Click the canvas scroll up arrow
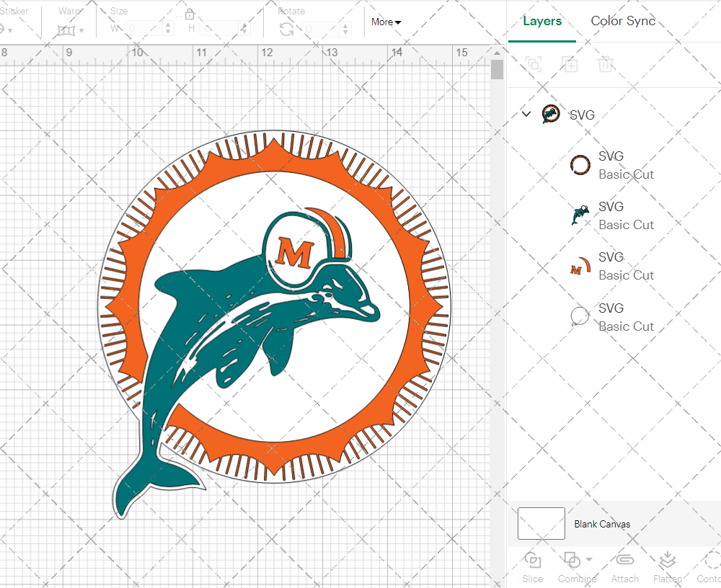Image resolution: width=721 pixels, height=588 pixels. (497, 53)
